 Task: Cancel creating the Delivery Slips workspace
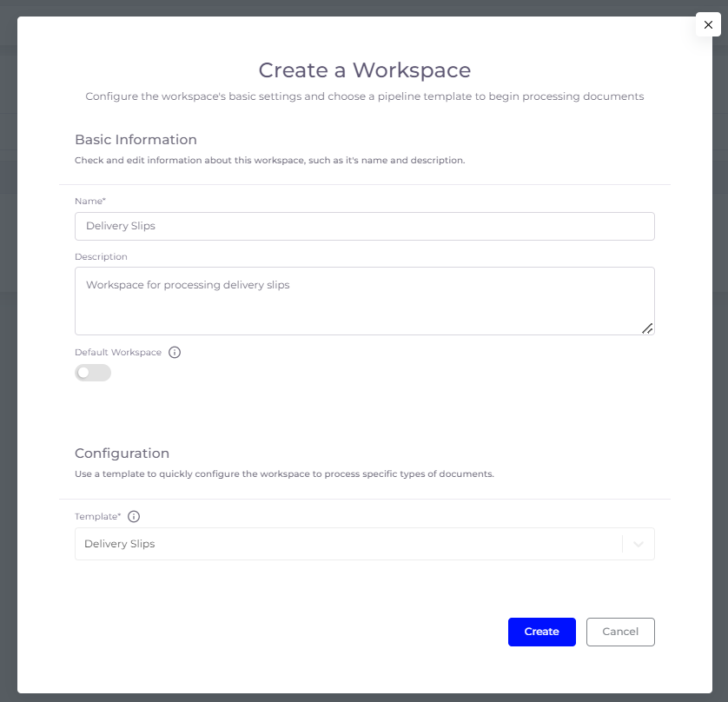click(620, 632)
